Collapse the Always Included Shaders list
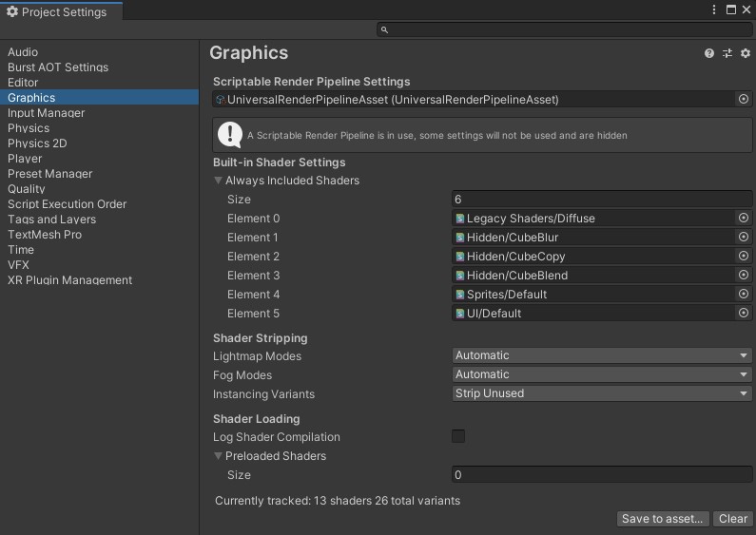The height and width of the screenshot is (535, 756). pyautogui.click(x=219, y=181)
